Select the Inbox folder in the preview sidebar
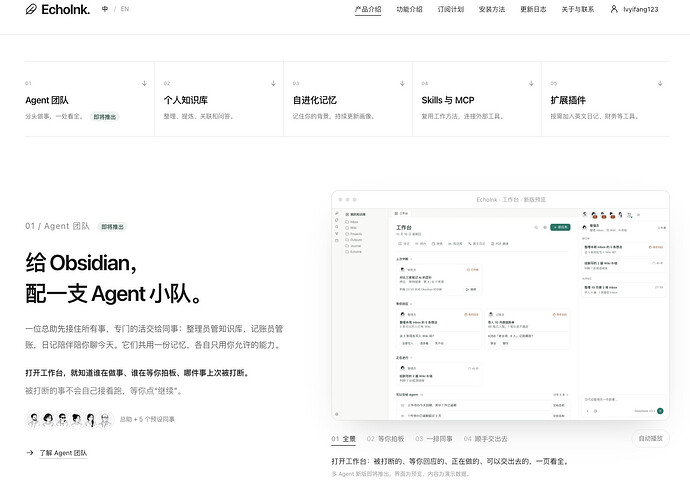690x491 pixels. 352,222
